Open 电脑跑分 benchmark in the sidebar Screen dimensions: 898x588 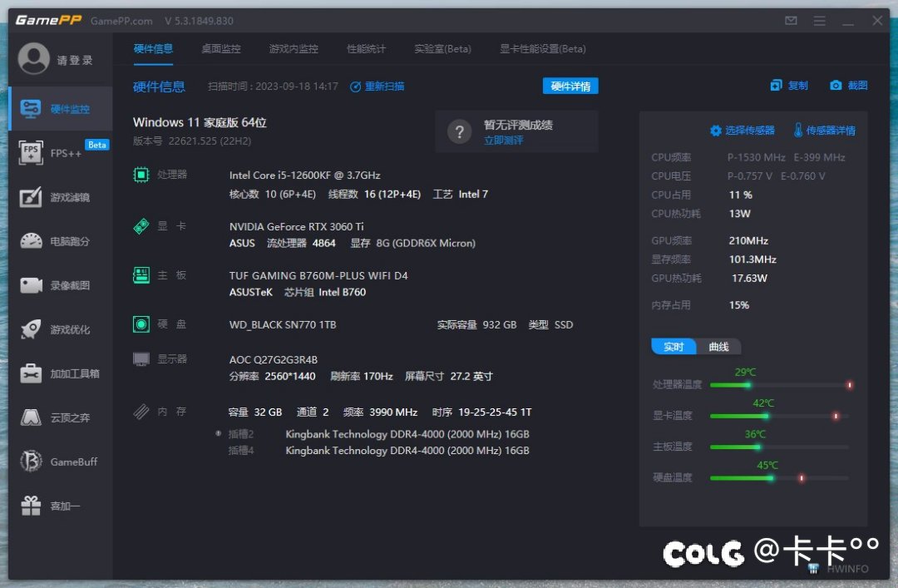point(61,241)
